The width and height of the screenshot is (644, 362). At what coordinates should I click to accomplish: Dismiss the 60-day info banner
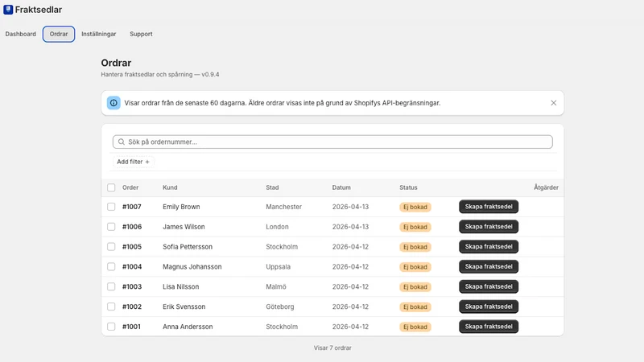click(x=553, y=103)
